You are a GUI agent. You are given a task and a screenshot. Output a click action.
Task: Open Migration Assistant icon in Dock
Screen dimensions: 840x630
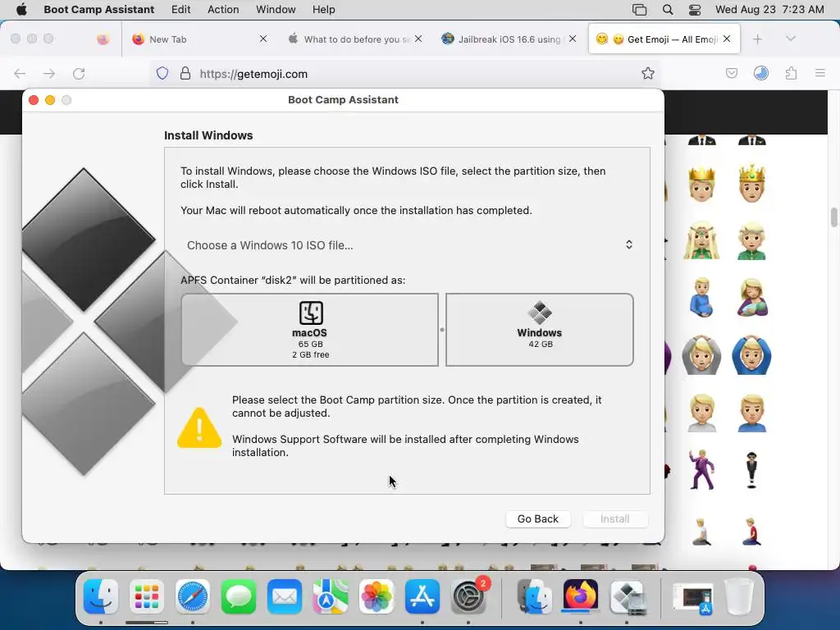pos(534,596)
